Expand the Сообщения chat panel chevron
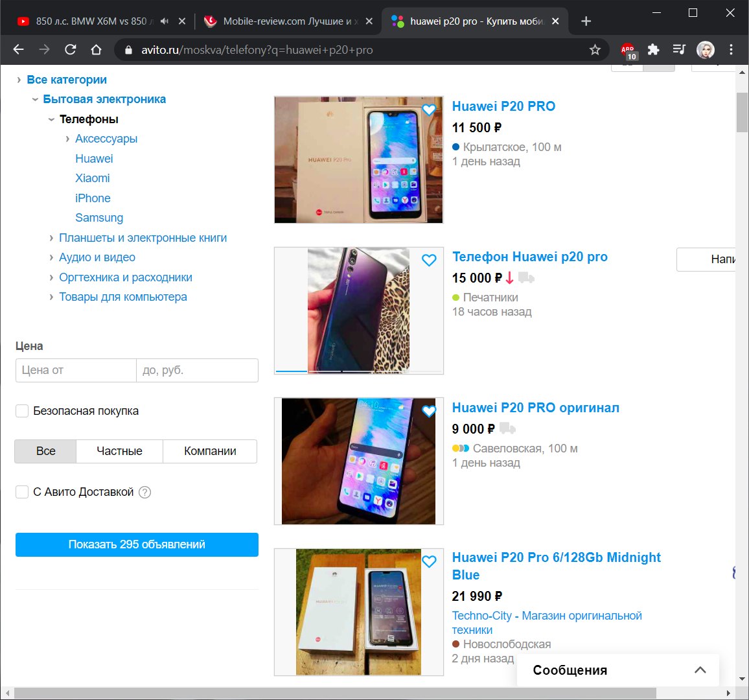 coord(700,670)
